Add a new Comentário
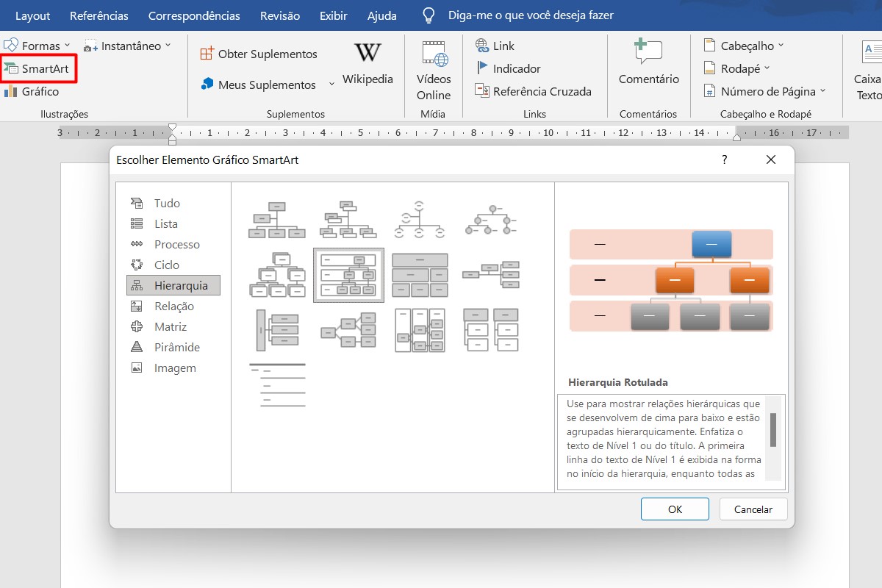This screenshot has width=882, height=588. 649,63
